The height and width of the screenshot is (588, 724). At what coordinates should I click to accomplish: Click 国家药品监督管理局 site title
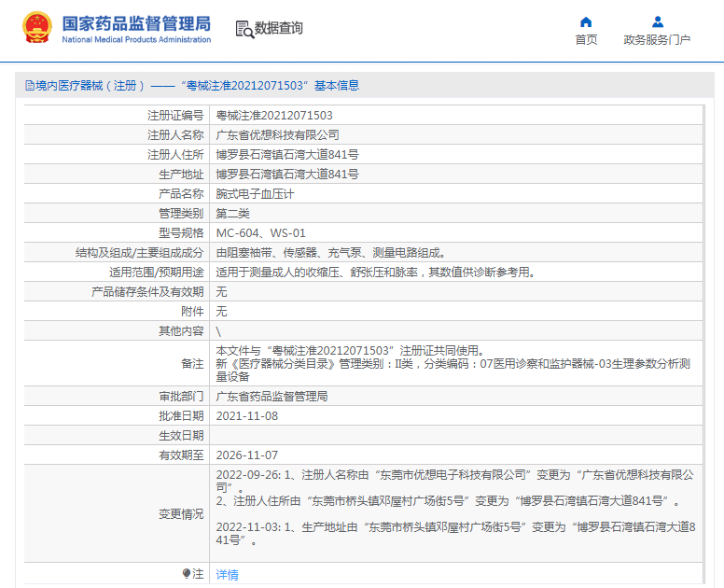[x=136, y=23]
